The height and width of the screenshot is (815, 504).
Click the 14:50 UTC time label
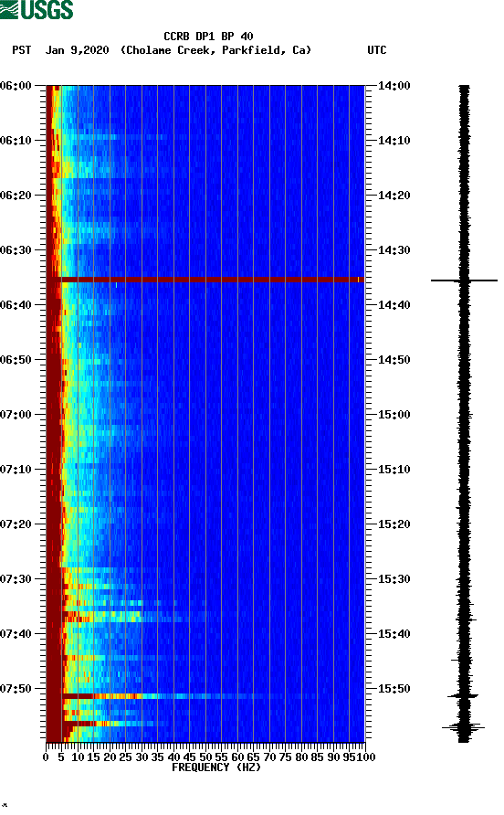[x=394, y=360]
